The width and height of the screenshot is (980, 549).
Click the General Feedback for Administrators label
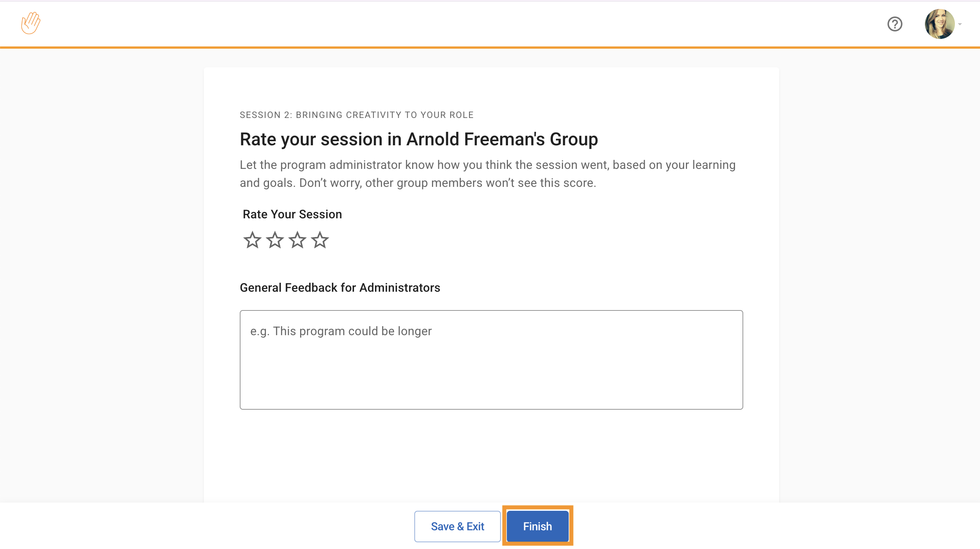[340, 288]
